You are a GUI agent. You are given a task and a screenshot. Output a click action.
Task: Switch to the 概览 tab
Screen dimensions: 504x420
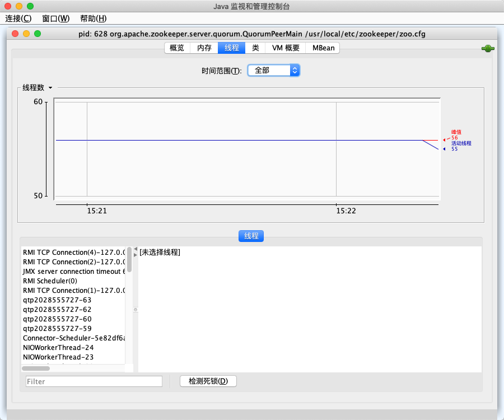[x=177, y=48]
